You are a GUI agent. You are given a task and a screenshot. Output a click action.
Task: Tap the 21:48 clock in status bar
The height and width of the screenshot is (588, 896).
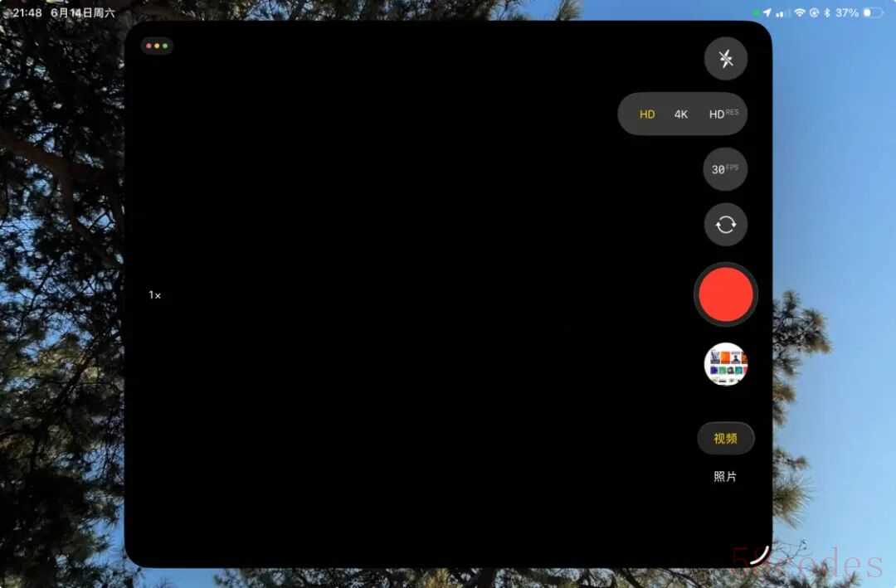pyautogui.click(x=27, y=12)
